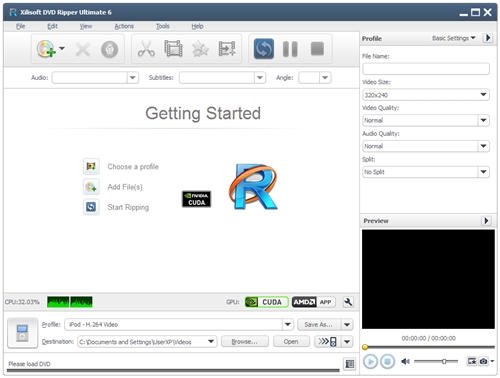
Task: Open settings with the wrench icon
Action: 348,302
